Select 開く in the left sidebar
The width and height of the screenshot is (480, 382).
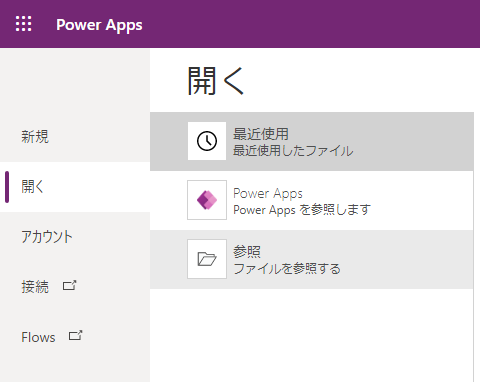(x=75, y=187)
